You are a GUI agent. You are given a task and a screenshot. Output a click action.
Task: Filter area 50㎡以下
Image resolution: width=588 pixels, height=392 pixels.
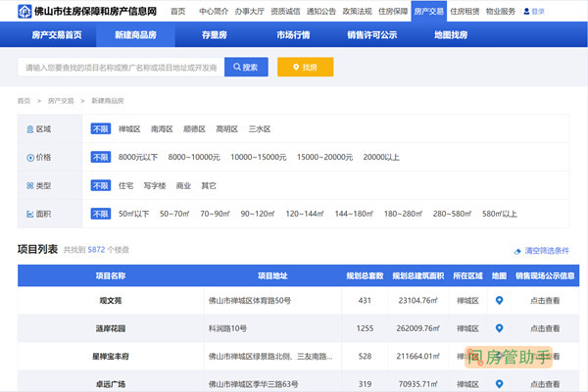click(x=134, y=214)
